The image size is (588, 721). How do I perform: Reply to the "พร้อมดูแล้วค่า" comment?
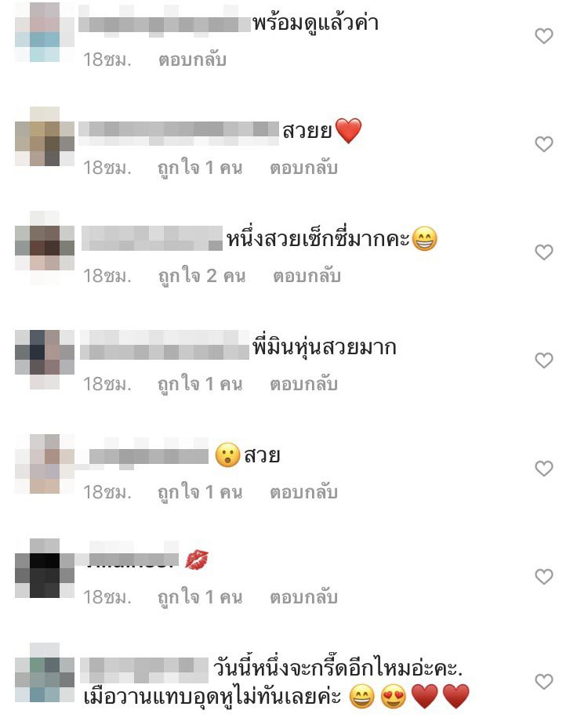coord(192,60)
